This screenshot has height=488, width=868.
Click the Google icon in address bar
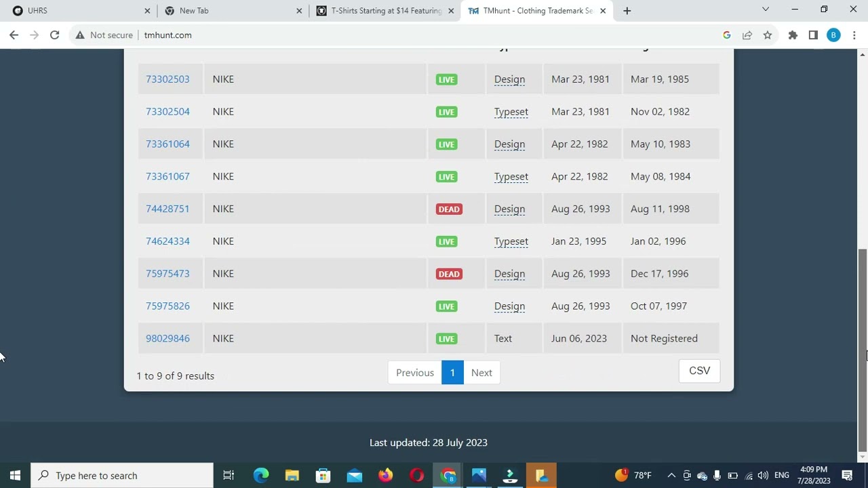[727, 35]
